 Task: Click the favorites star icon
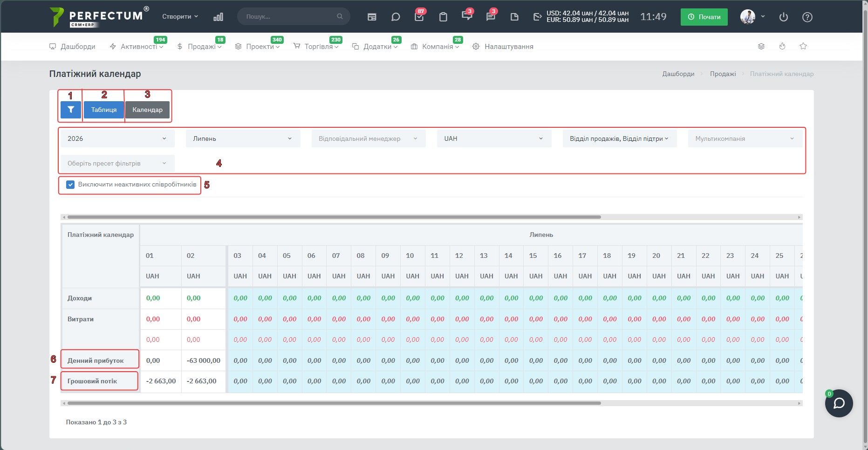[x=803, y=46]
